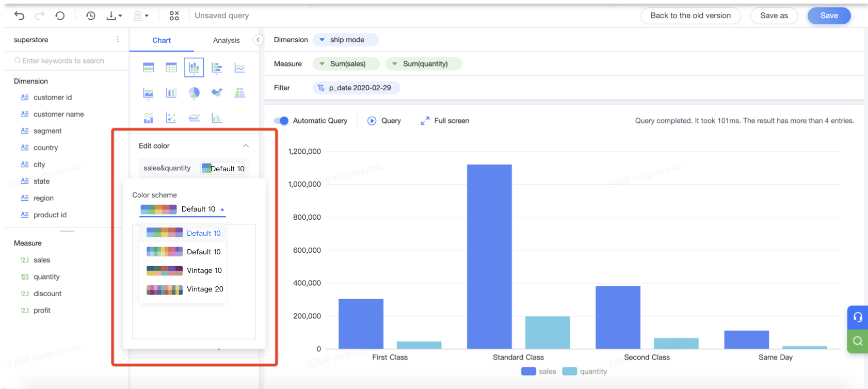The height and width of the screenshot is (389, 868).
Task: Click the Save as button
Action: (x=774, y=15)
